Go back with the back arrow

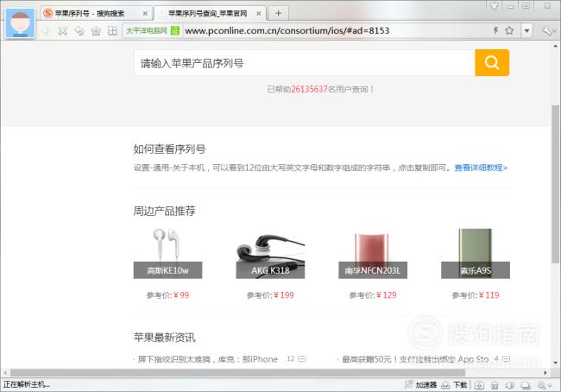[x=46, y=31]
